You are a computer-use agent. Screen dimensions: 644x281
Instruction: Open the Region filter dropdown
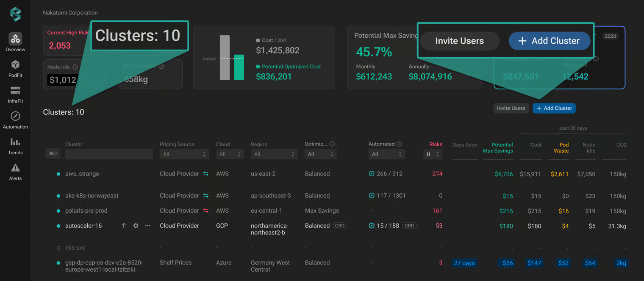pos(274,154)
